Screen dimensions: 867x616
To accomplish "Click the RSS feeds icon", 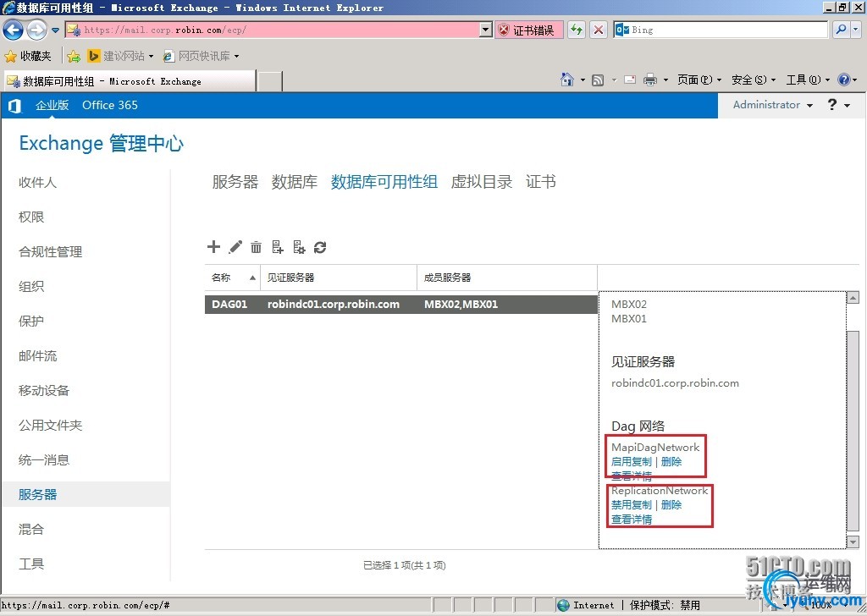I will tap(598, 80).
